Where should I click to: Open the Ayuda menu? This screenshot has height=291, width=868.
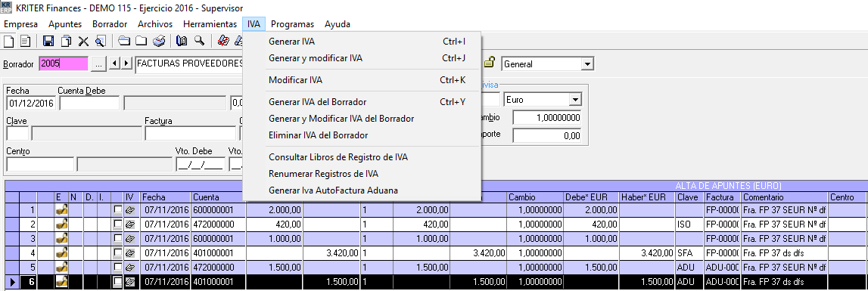(337, 23)
